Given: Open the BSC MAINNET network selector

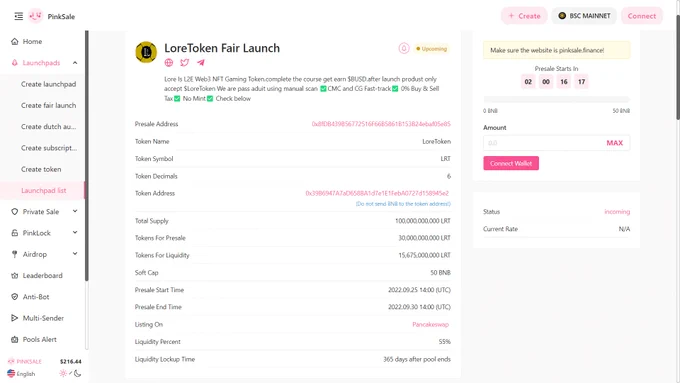Looking at the screenshot, I should point(584,16).
